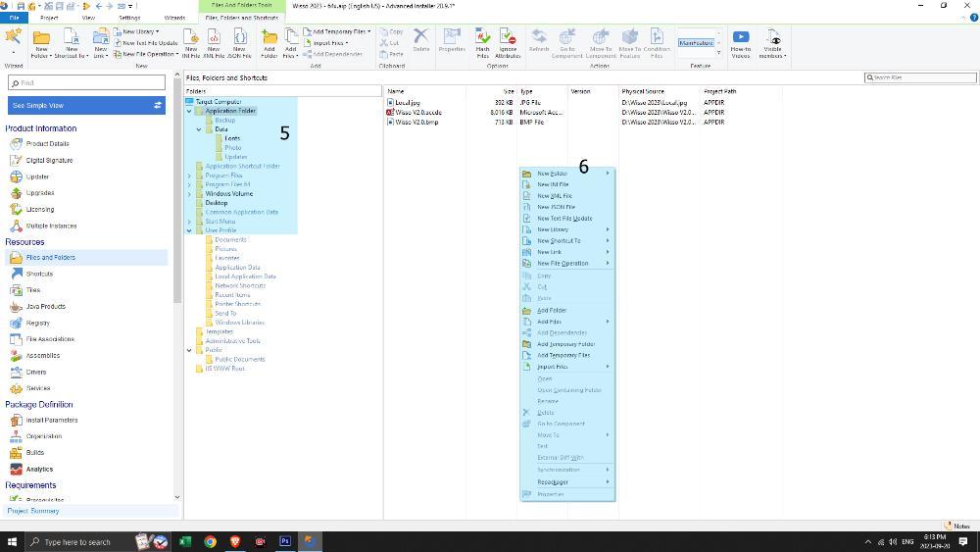
Task: Click the help question mark icon
Action: tap(974, 18)
